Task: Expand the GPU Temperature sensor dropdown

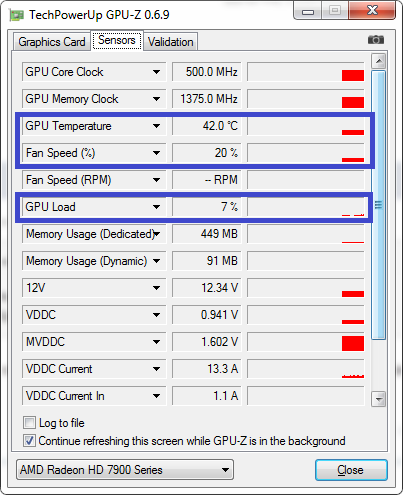Action: click(x=156, y=126)
